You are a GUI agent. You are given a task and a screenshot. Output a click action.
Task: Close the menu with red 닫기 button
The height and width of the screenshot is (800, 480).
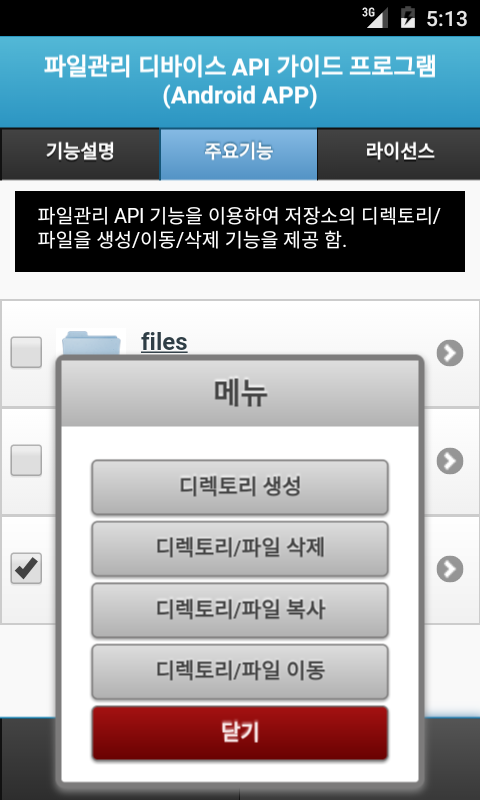(x=240, y=733)
